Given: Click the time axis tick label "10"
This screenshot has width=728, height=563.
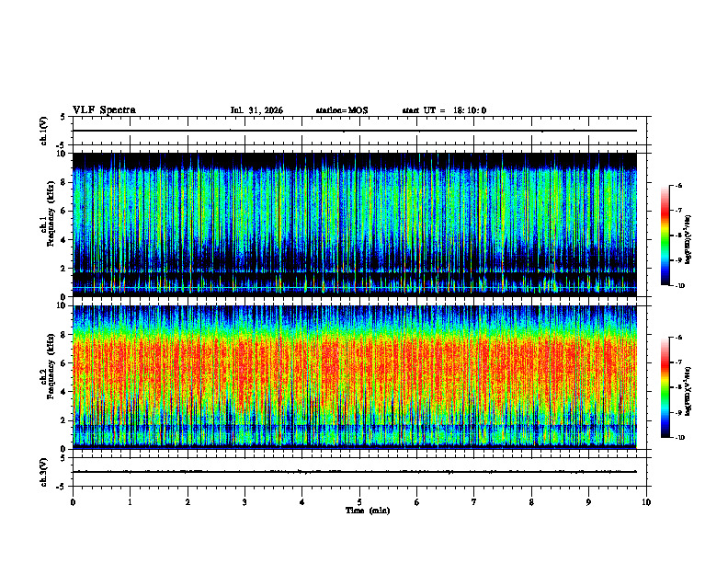Looking at the screenshot, I should pyautogui.click(x=646, y=502).
